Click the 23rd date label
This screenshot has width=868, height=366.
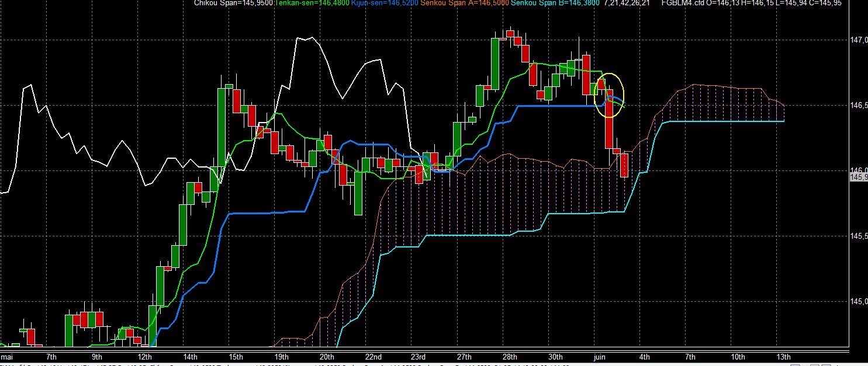(418, 357)
